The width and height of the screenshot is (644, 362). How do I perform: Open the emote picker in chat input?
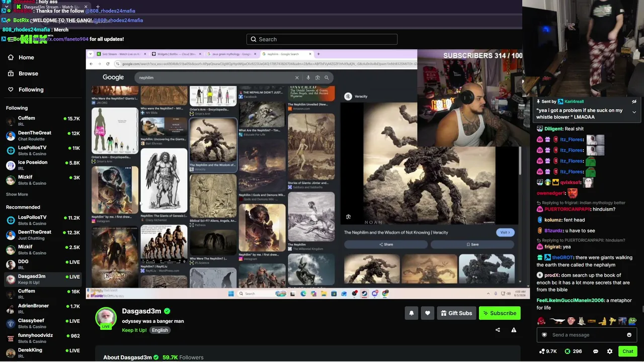[x=629, y=335]
